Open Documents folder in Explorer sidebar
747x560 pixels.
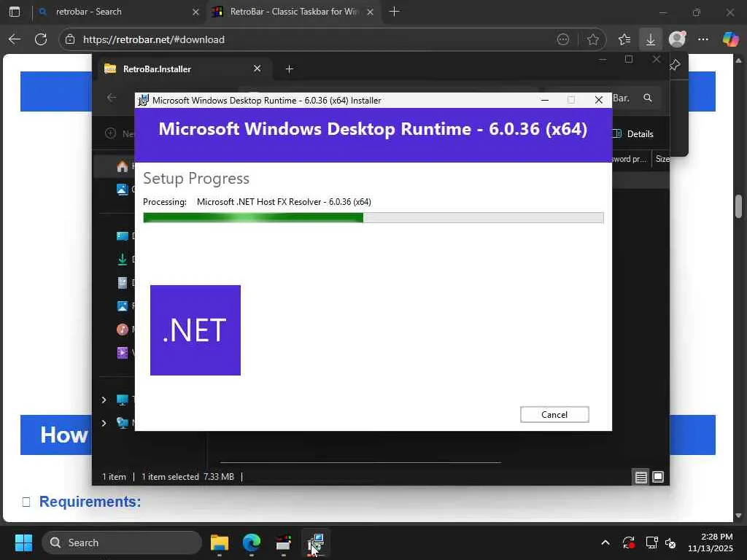point(123,283)
